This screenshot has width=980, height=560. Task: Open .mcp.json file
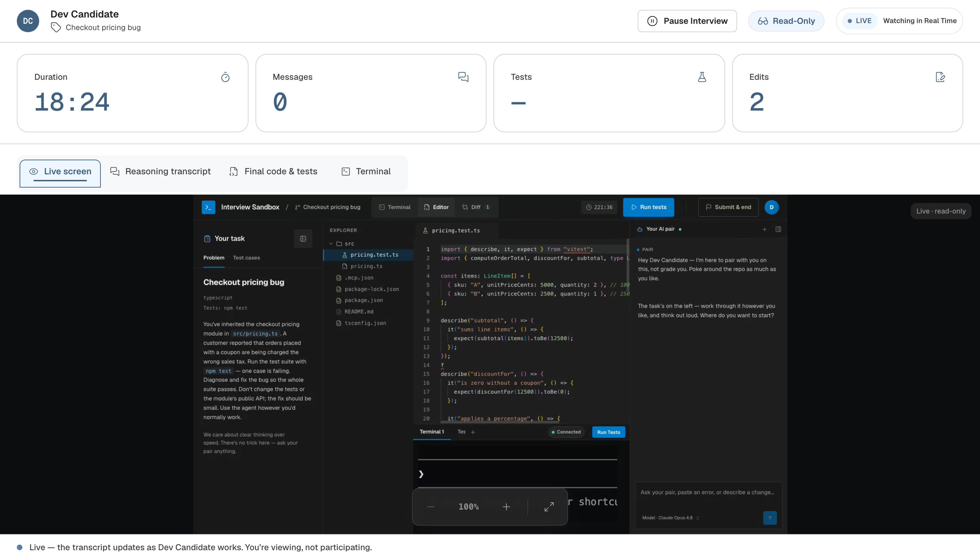click(x=369, y=278)
